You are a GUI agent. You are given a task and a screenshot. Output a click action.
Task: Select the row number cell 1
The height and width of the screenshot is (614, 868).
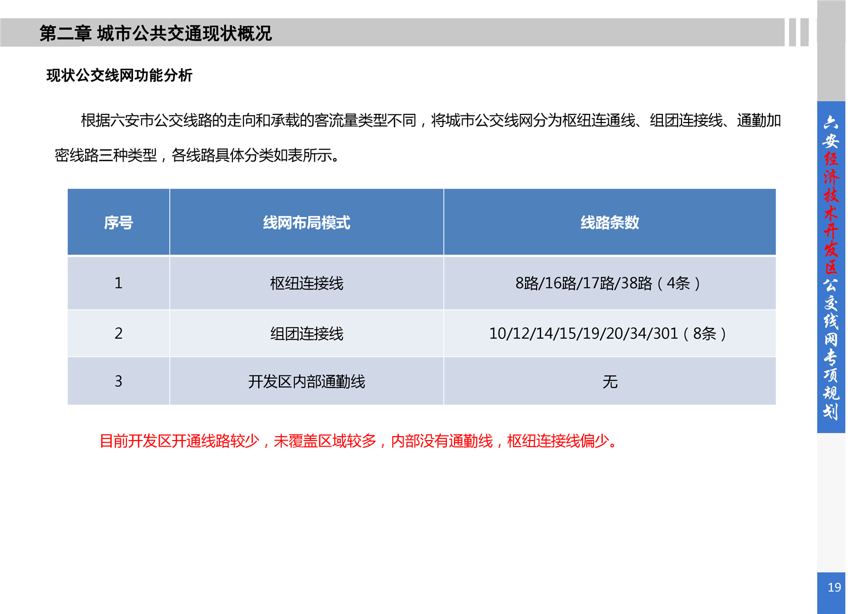(118, 283)
